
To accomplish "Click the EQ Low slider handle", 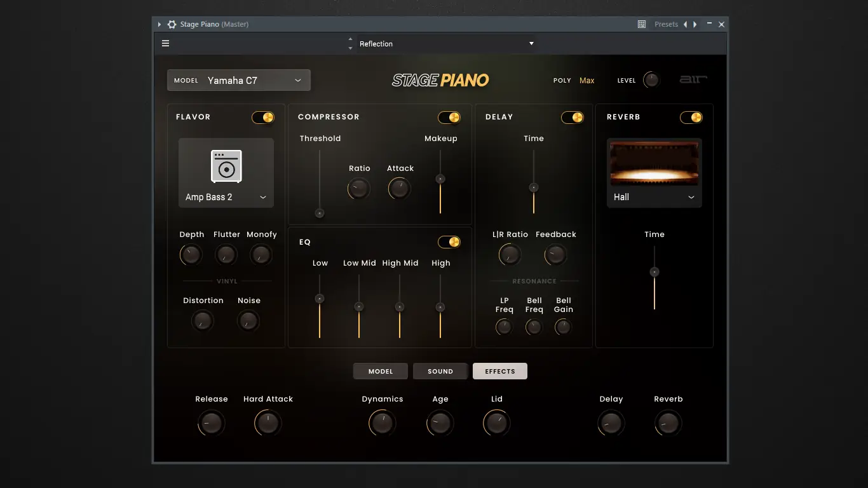I will pyautogui.click(x=320, y=299).
